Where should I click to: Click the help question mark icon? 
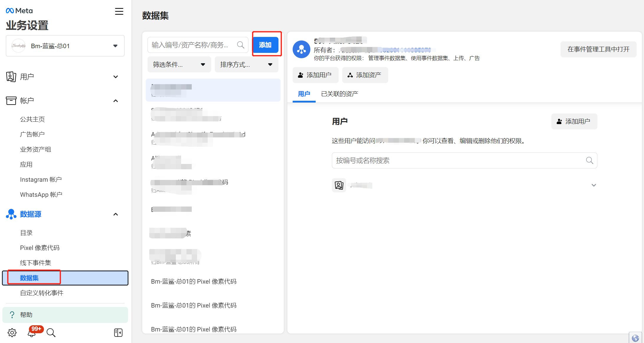tap(12, 315)
